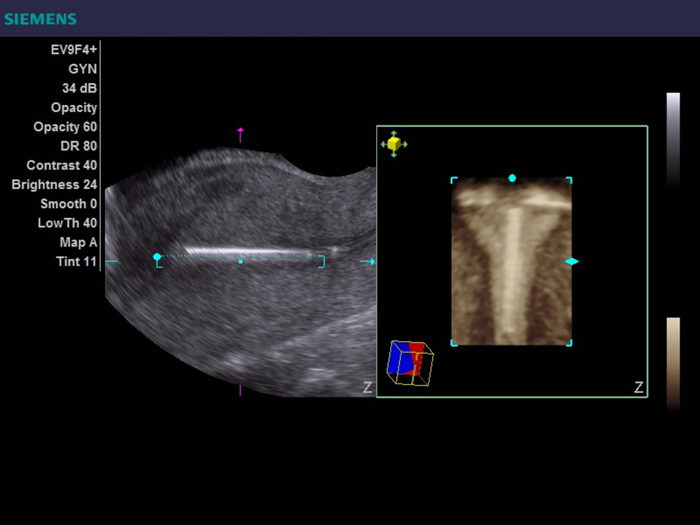Click the cyan diamond marker beside volume
Image resolution: width=700 pixels, height=525 pixels.
pyautogui.click(x=572, y=262)
